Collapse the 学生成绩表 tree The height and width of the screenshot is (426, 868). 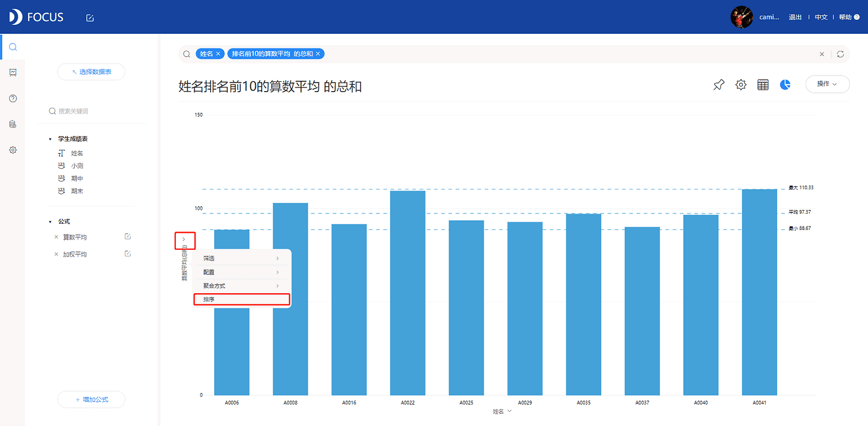tap(50, 139)
